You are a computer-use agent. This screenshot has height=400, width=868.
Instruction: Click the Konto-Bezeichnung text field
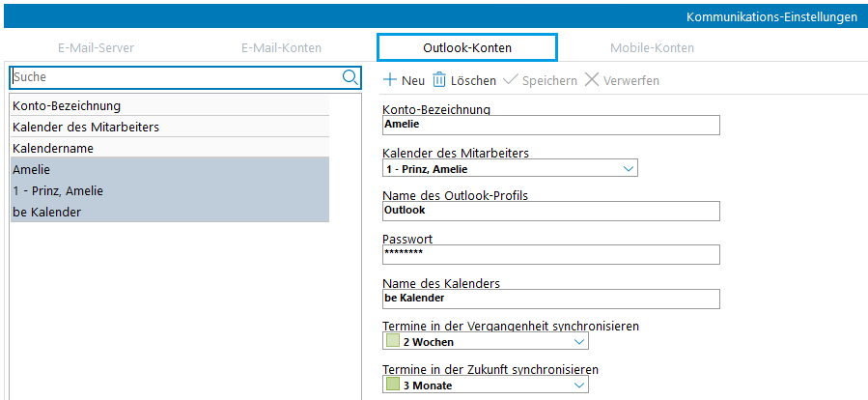tap(550, 125)
